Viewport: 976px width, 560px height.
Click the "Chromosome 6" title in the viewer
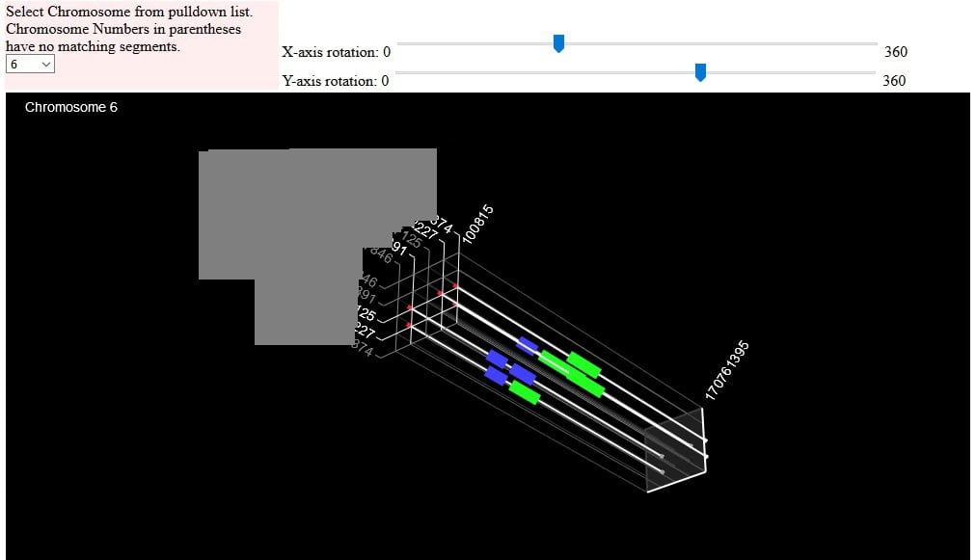pos(71,107)
